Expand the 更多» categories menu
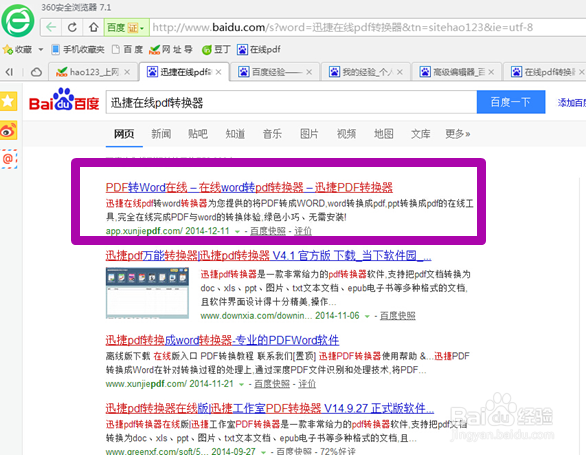 pyautogui.click(x=458, y=134)
